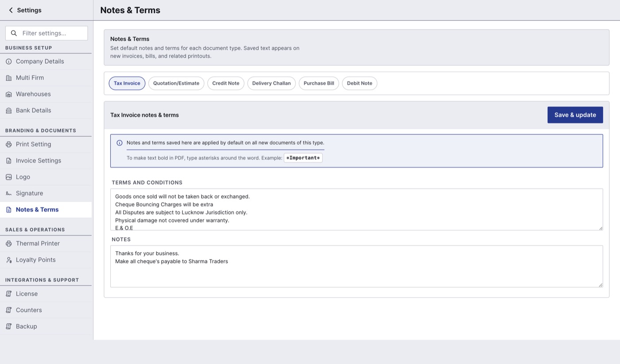Click the 'Tax Invoice notes & terms' heading

144,115
